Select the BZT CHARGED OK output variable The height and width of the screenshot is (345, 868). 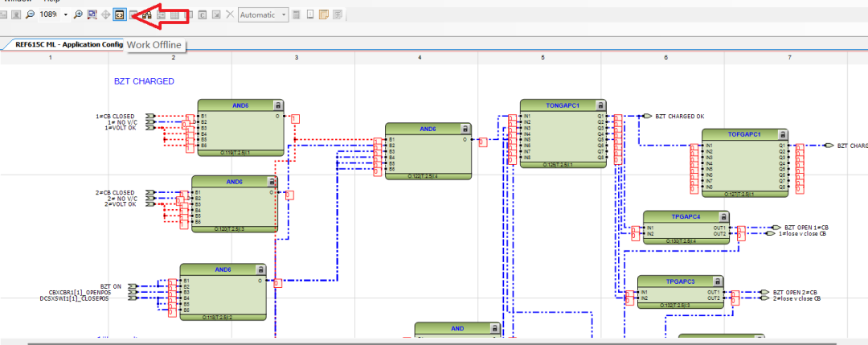coord(680,117)
